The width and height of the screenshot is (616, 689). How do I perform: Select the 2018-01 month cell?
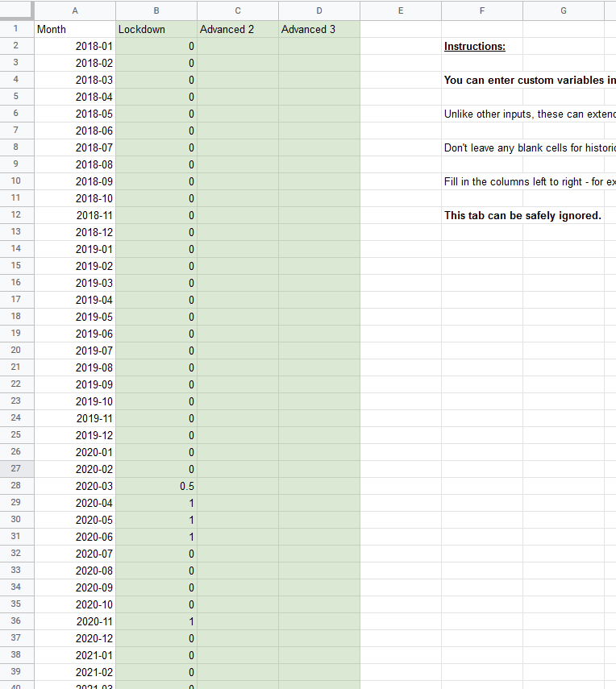point(75,46)
